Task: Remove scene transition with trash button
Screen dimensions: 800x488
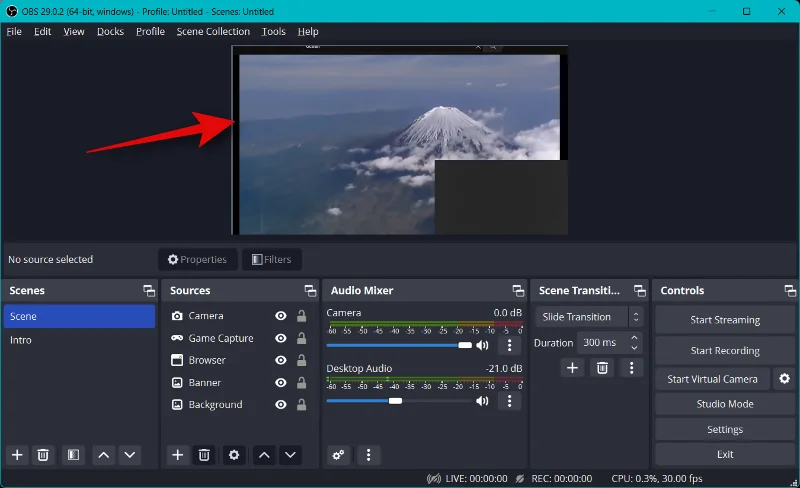Action: coord(603,368)
